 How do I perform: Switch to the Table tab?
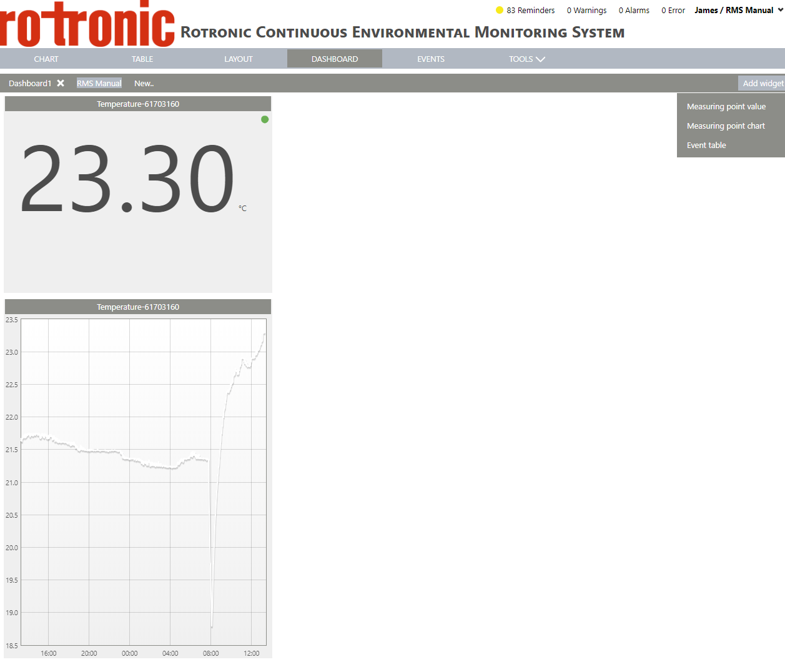(142, 59)
